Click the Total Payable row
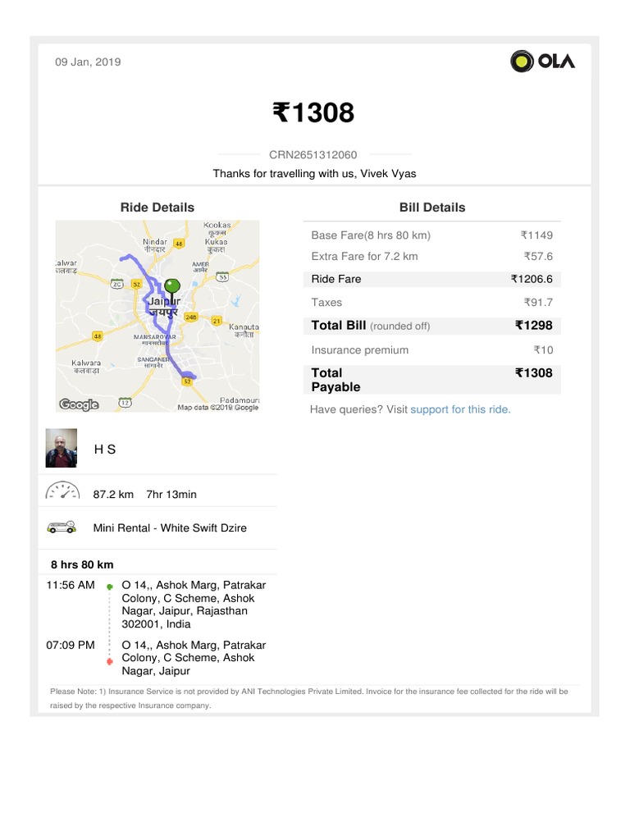630x840 pixels. (x=431, y=380)
